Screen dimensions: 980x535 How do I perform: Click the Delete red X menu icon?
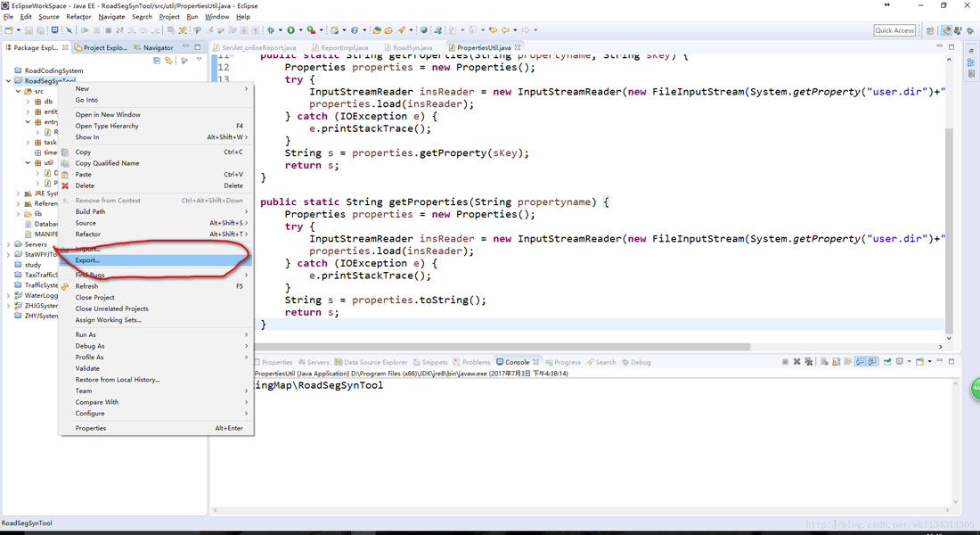tap(65, 185)
